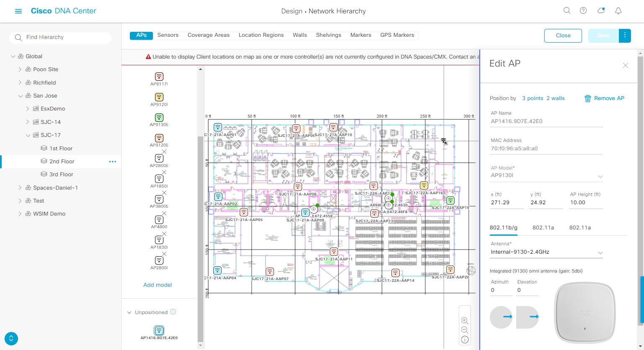Click the Close button

click(x=563, y=36)
